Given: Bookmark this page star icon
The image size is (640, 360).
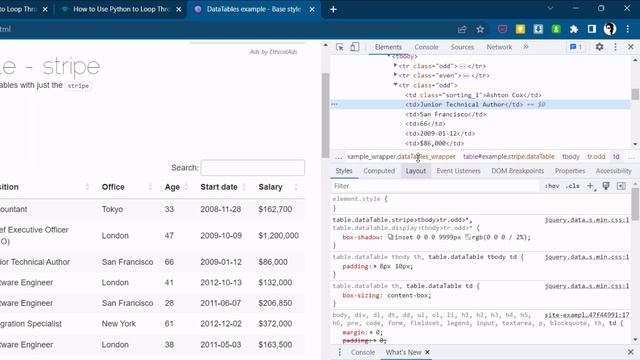Looking at the screenshot, I should [480, 29].
